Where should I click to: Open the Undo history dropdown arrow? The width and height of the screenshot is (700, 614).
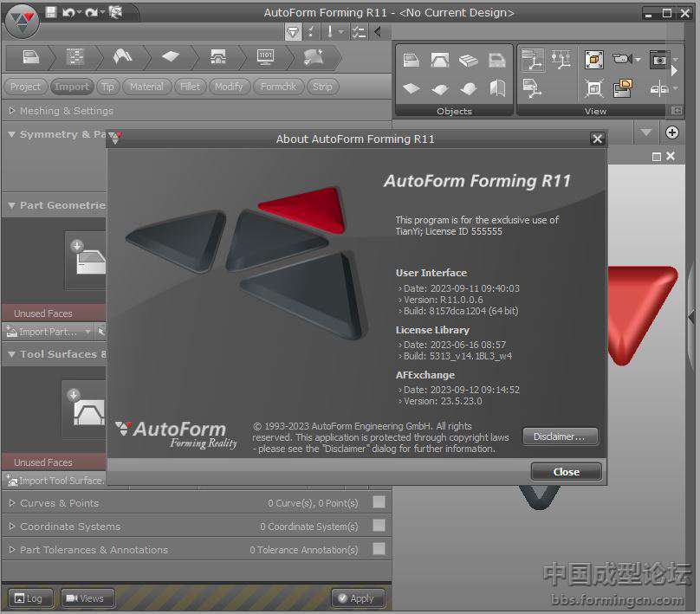[79, 12]
